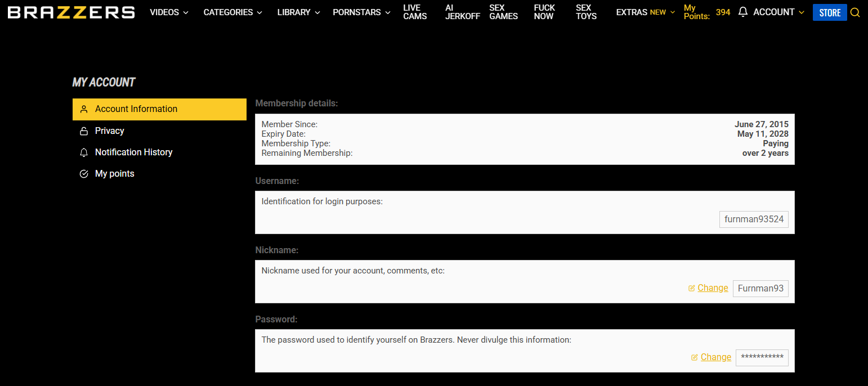The image size is (868, 386).
Task: Open Sex Toys in the navigation bar
Action: tap(586, 12)
